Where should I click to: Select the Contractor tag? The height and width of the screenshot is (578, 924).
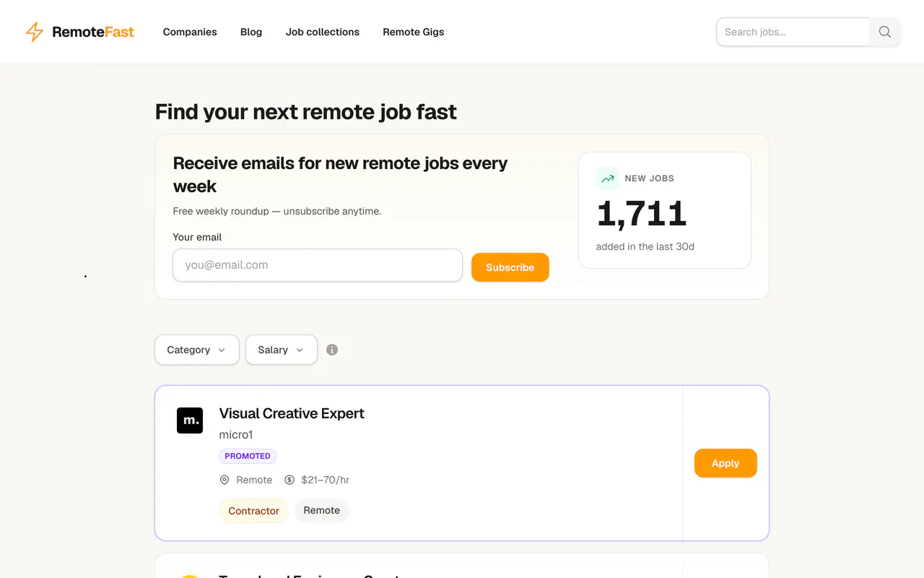tap(254, 511)
